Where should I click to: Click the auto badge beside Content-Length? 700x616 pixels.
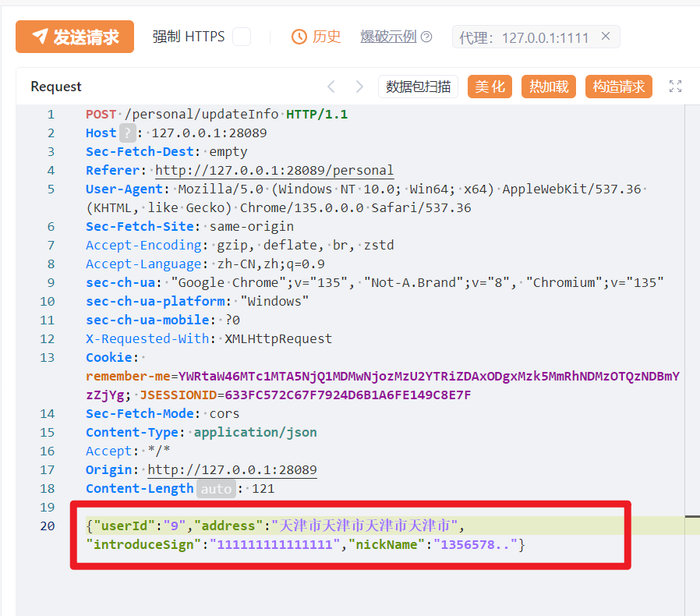(x=215, y=489)
